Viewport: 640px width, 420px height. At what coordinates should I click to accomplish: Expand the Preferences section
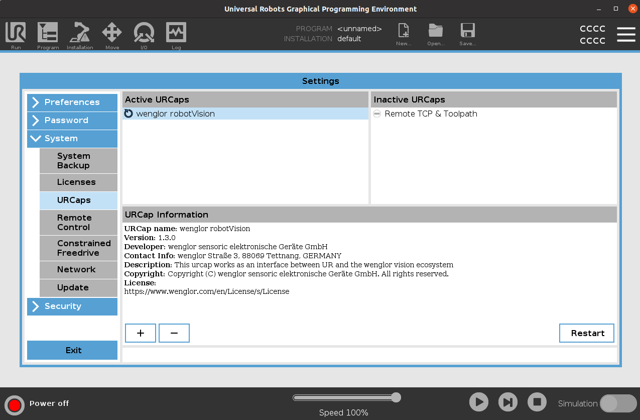coord(72,102)
